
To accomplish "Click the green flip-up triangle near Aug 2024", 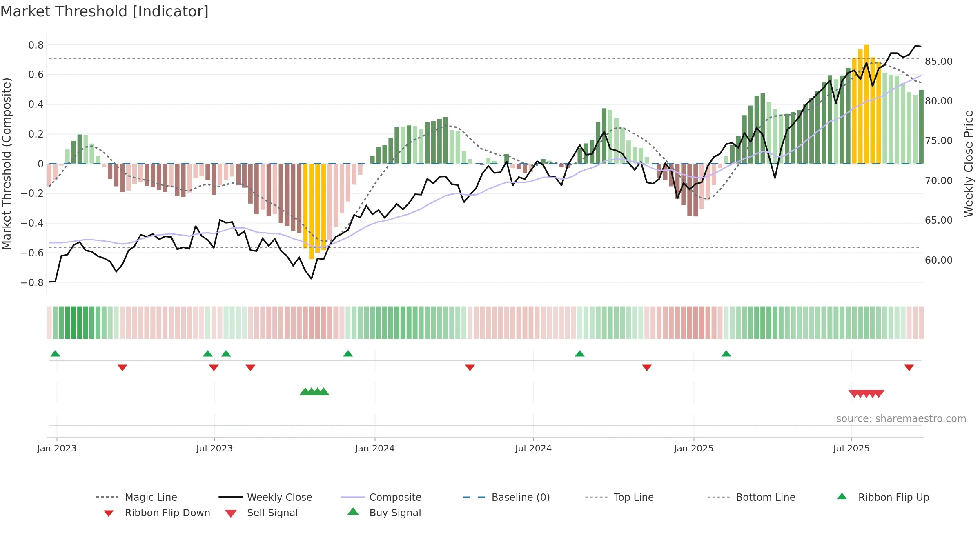I will click(x=580, y=353).
